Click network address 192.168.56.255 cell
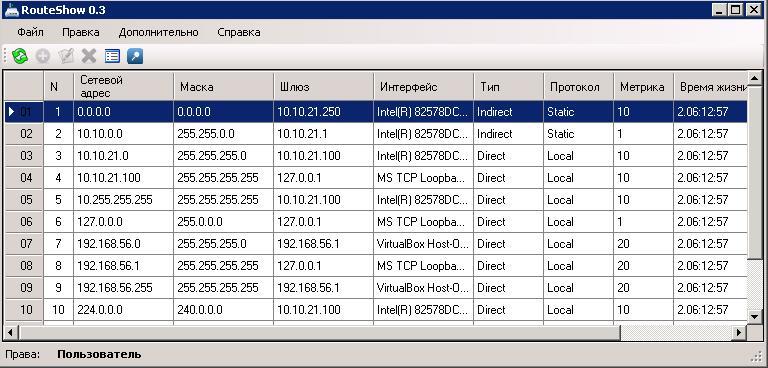 (123, 288)
